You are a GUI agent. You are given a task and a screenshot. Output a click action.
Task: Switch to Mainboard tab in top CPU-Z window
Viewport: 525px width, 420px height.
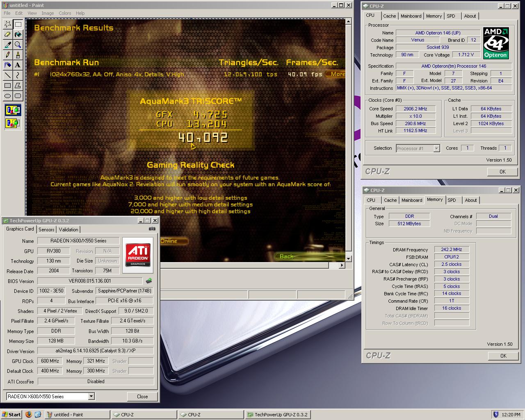tap(411, 16)
